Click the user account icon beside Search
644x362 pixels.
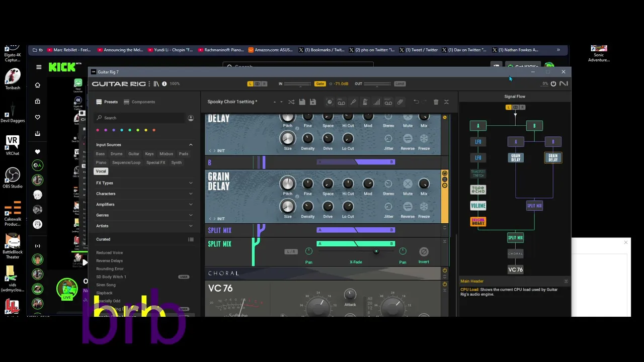pos(191,118)
